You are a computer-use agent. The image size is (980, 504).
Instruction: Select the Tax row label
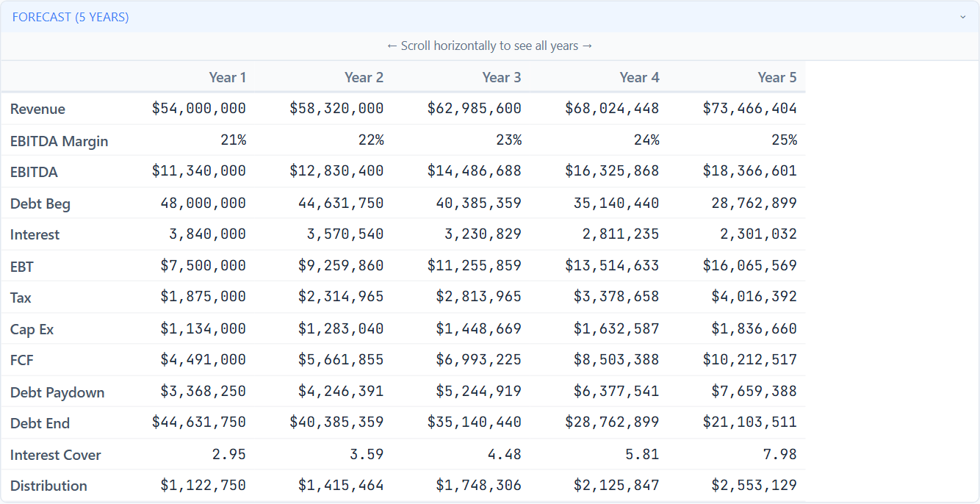(x=21, y=298)
